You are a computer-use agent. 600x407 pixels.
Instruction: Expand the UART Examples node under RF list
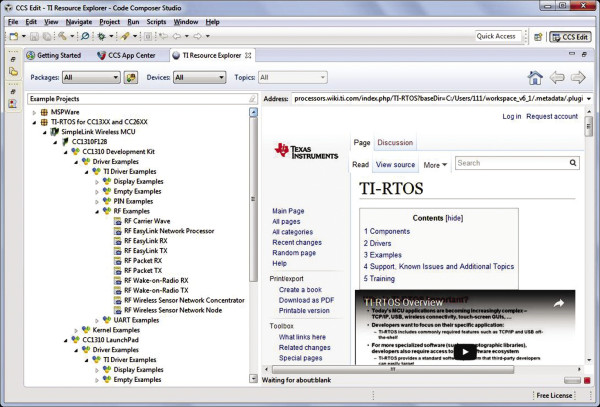[x=97, y=321]
